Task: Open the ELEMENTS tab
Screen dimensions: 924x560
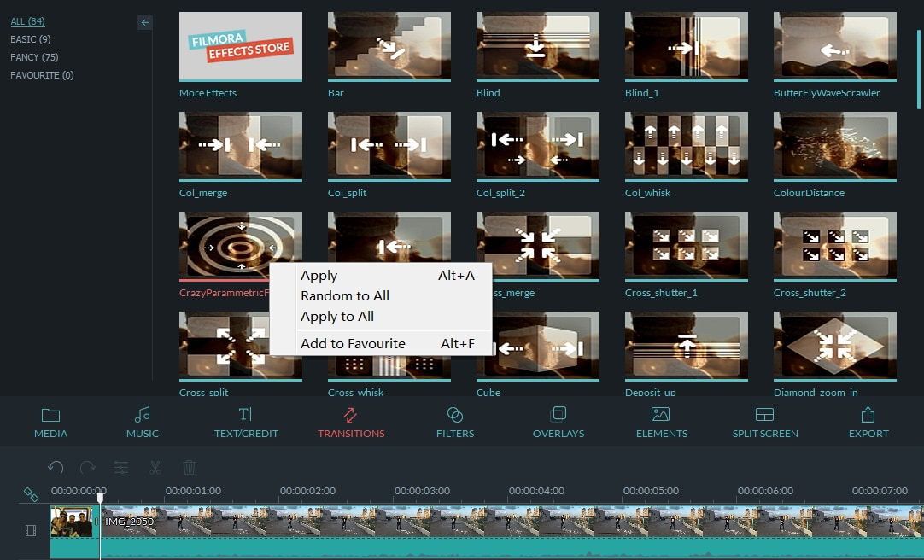Action: 661,423
